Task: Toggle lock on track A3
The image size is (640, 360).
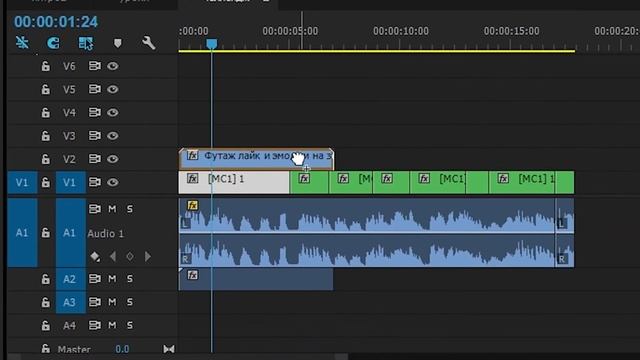Action: tap(46, 302)
